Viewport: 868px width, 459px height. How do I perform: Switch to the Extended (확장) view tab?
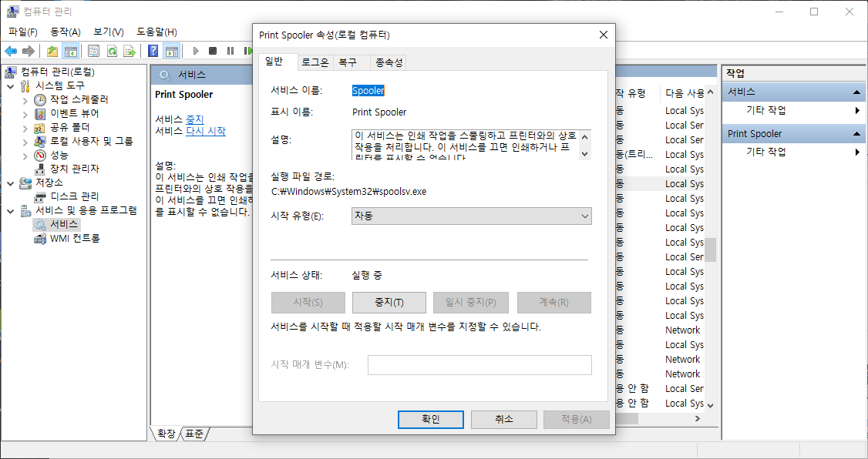[166, 434]
